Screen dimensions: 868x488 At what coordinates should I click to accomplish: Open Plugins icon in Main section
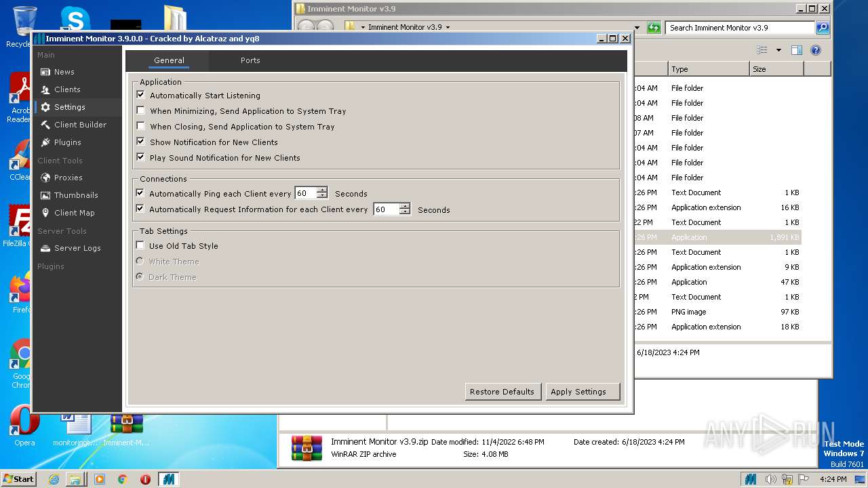point(45,142)
